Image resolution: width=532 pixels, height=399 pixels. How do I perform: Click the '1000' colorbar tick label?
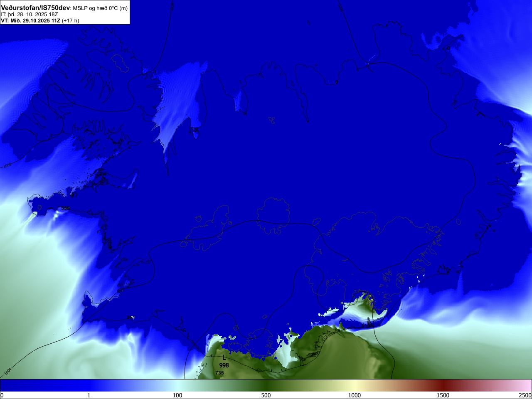pos(355,395)
